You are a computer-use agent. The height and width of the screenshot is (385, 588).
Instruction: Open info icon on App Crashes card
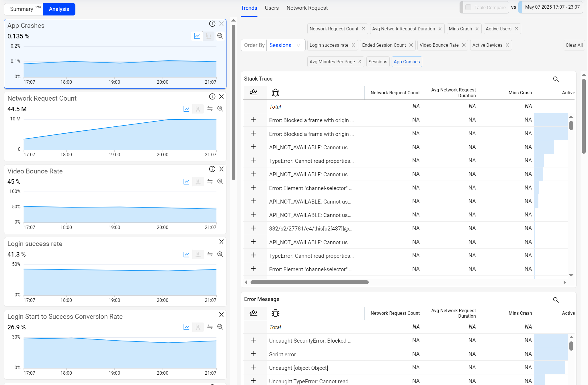tap(212, 24)
